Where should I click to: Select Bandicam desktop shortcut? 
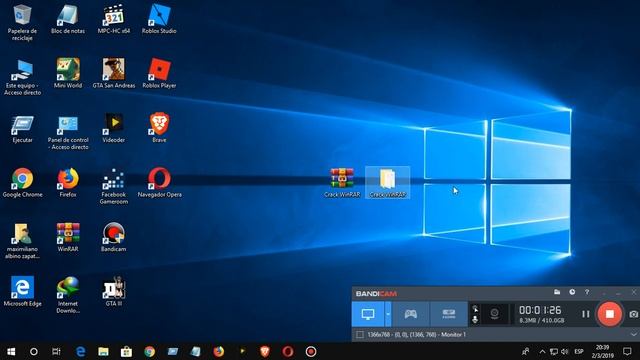point(113,238)
